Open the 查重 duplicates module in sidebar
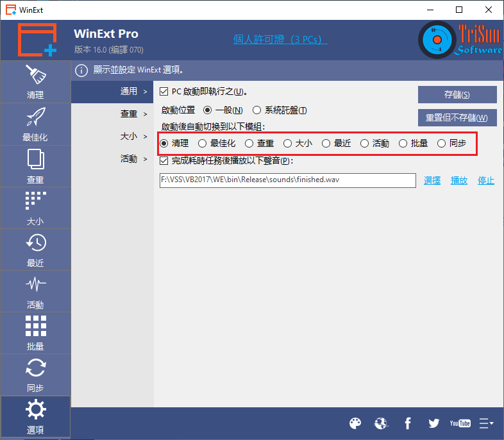504x440 pixels. 35,167
